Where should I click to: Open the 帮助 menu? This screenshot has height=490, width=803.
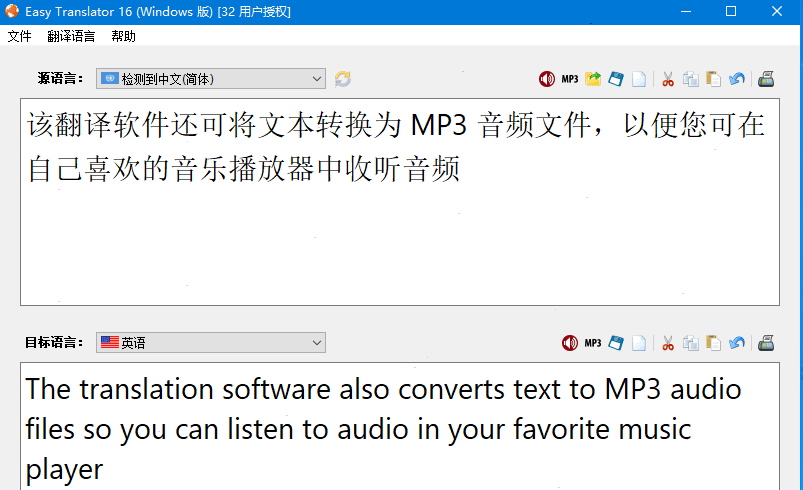tap(123, 36)
